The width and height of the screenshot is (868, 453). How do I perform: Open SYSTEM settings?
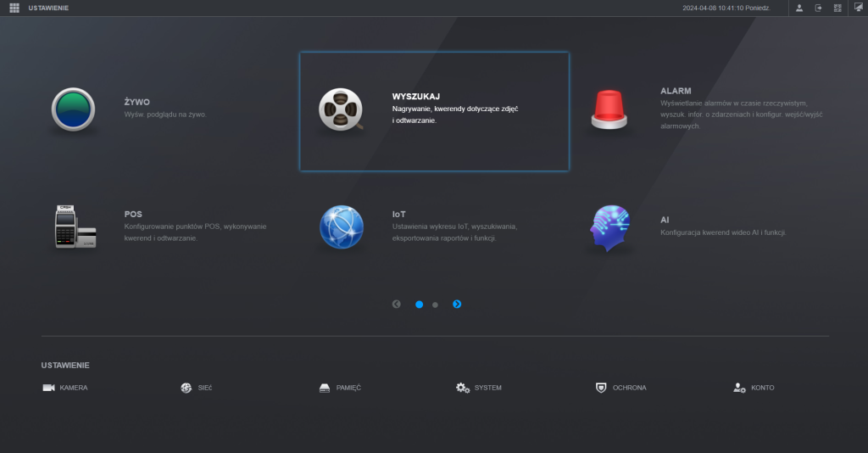[x=479, y=388]
